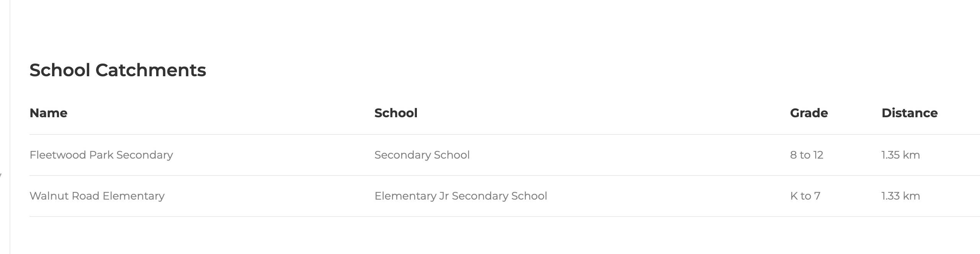Open Fleetwood Park Secondary school name
The height and width of the screenshot is (254, 980).
pyautogui.click(x=101, y=155)
